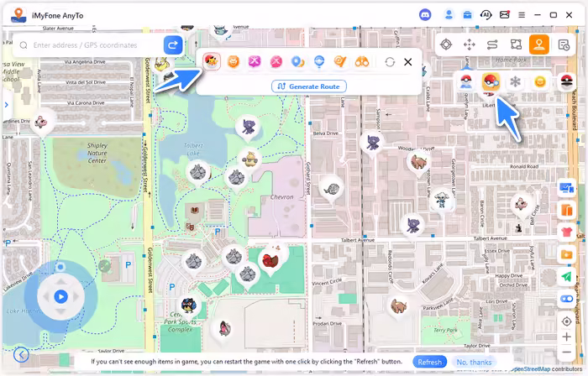Click the highlighted Pokéball search icon
This screenshot has height=376, width=588.
coord(491,81)
